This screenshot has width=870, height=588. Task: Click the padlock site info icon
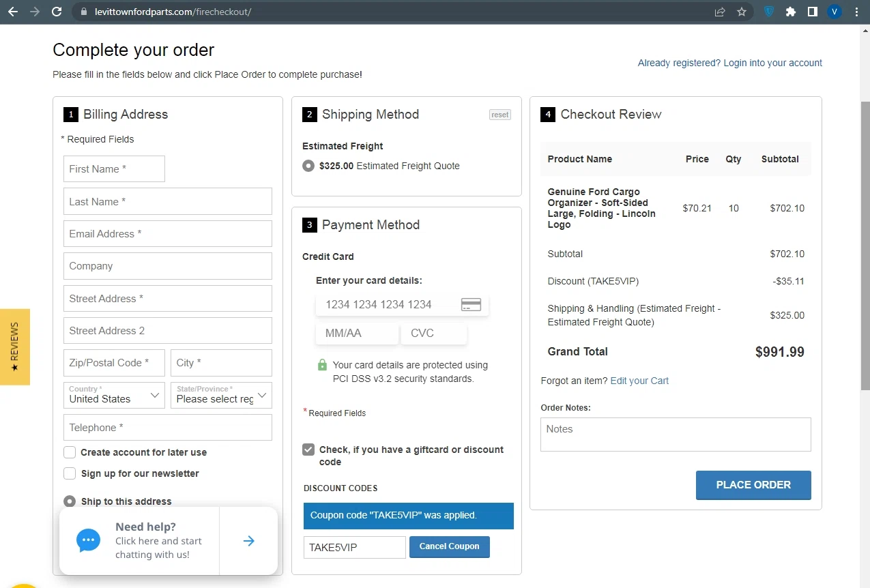click(x=84, y=12)
